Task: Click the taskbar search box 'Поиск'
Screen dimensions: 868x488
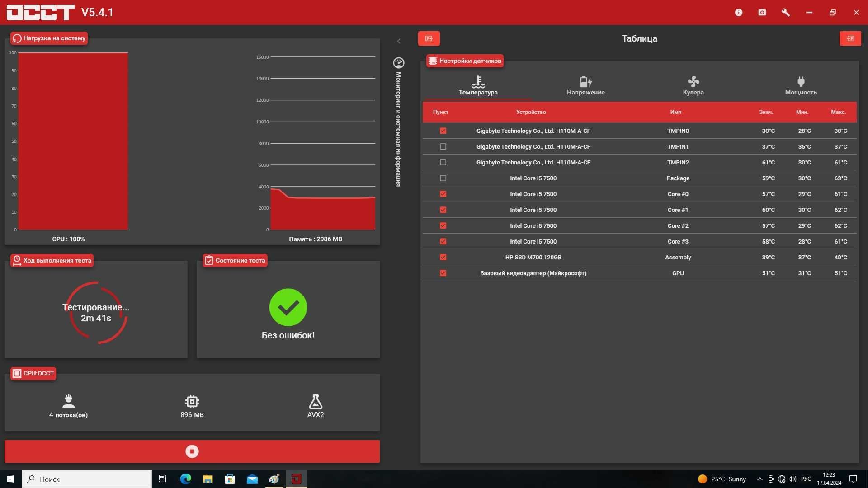Action: (x=87, y=479)
